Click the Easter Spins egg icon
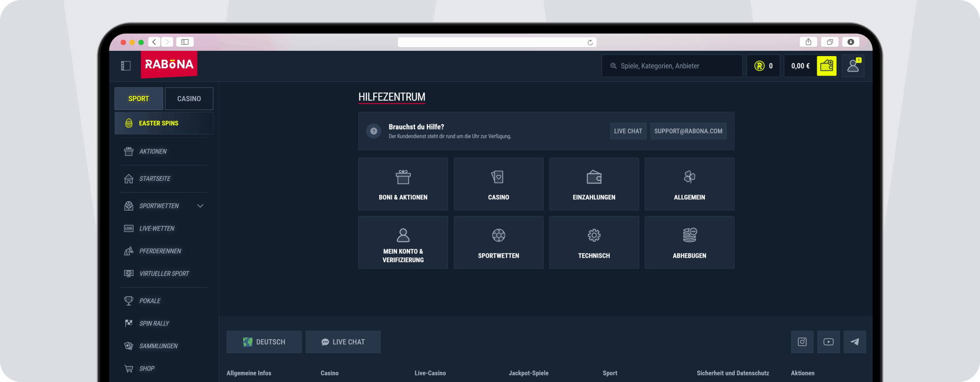The image size is (980, 382). click(x=129, y=123)
